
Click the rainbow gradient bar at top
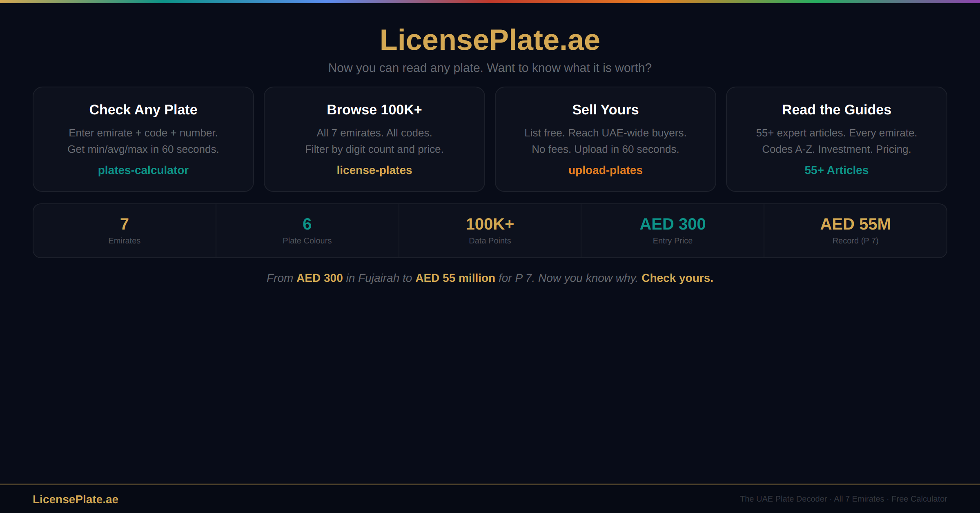click(x=490, y=2)
